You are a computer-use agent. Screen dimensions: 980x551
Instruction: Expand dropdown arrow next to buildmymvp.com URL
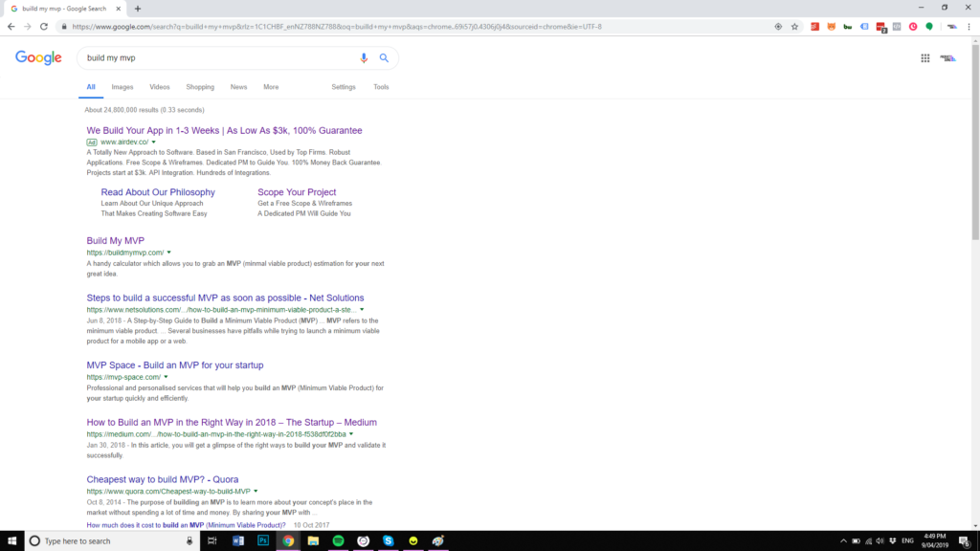tap(168, 253)
